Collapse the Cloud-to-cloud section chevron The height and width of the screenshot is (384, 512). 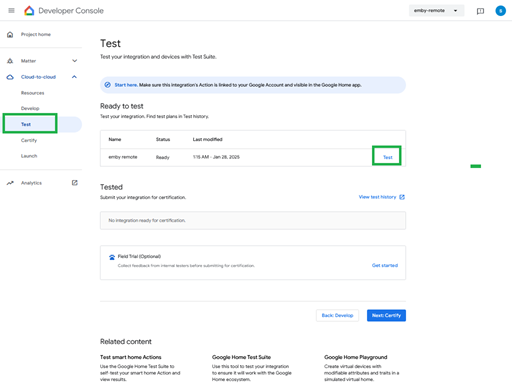[x=74, y=77]
